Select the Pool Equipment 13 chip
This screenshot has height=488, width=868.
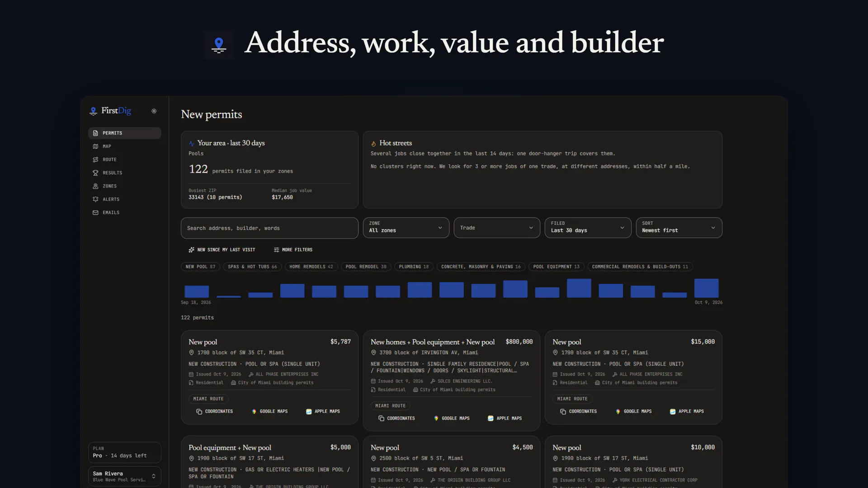click(x=556, y=267)
